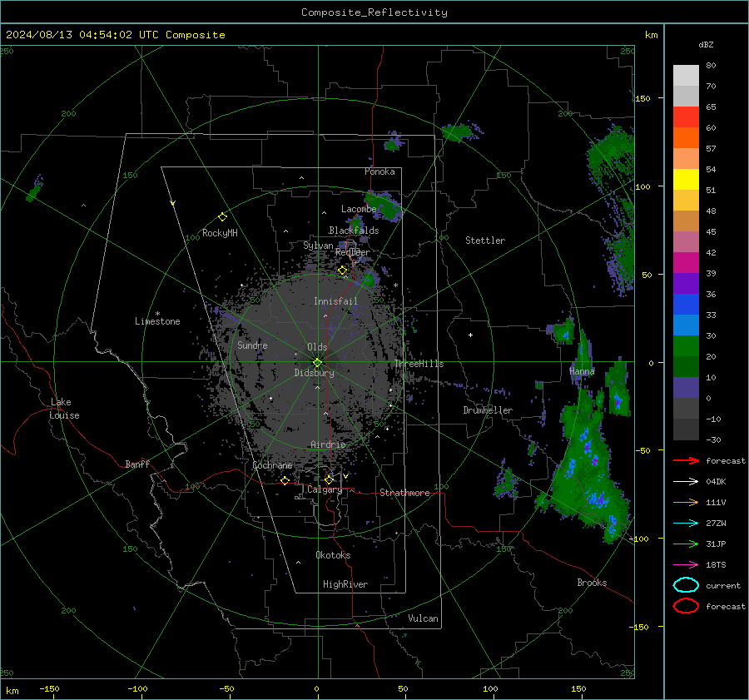The height and width of the screenshot is (700, 749).
Task: Click the yellow radar site marker at center
Action: 317,362
